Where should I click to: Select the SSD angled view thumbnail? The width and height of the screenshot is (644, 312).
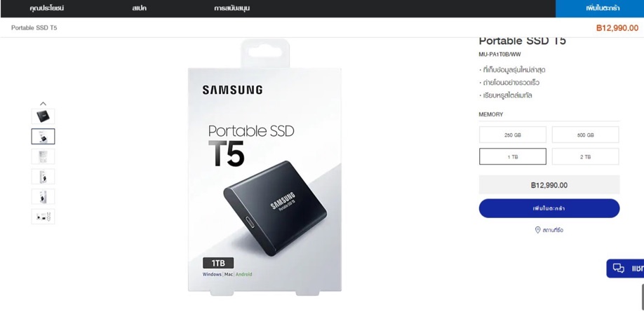tap(43, 116)
